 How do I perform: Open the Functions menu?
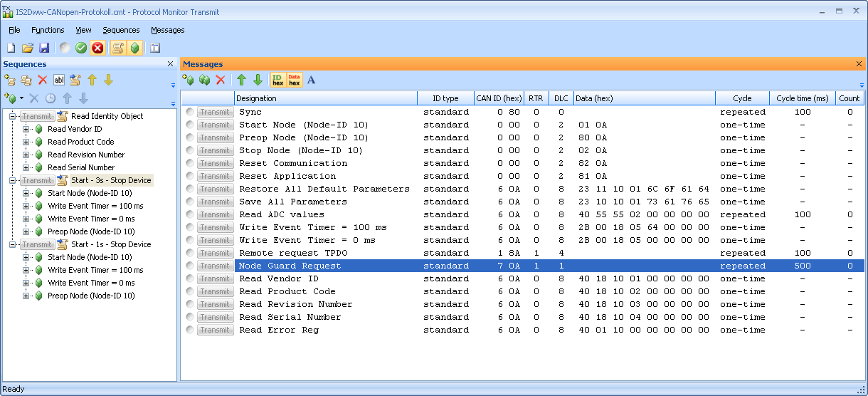[x=48, y=30]
